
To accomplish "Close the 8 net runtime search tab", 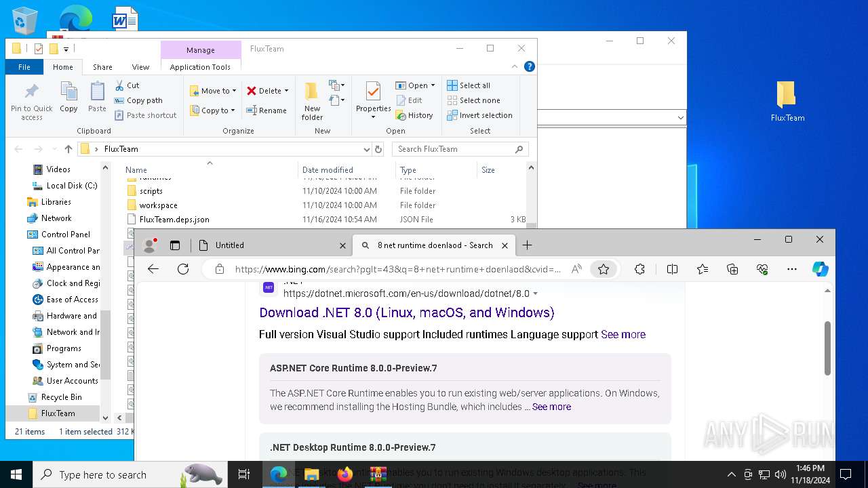I will pos(505,245).
